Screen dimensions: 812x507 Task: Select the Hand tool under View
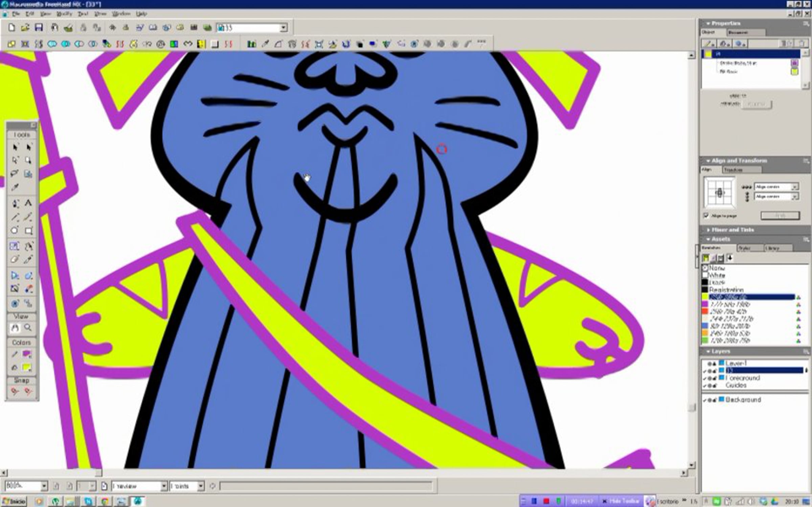(x=15, y=328)
